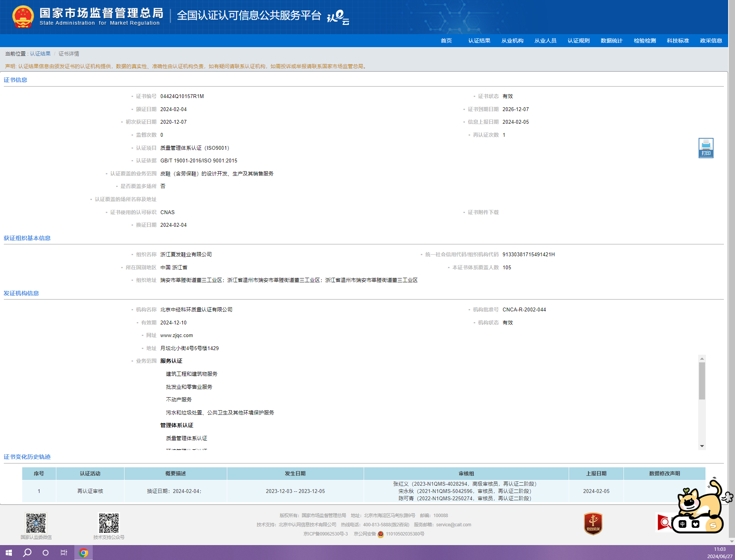
Task: Switch to Chrome on the taskbar
Action: (84, 553)
